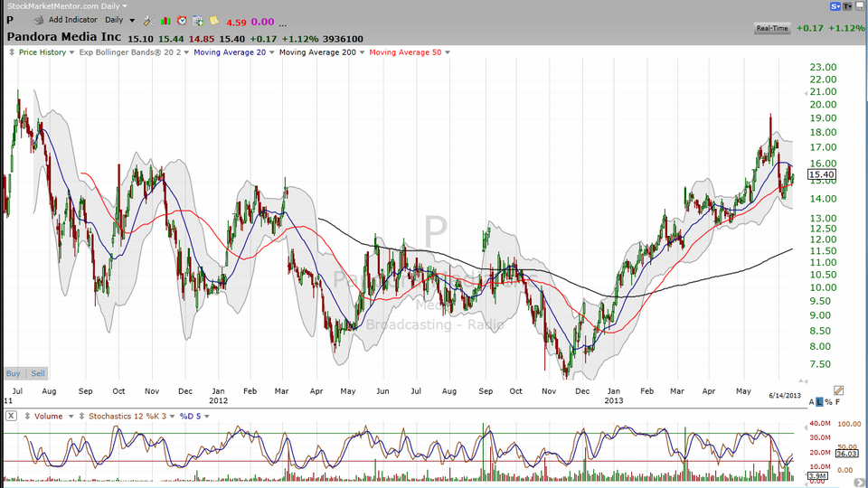
Task: Click the move handle beside Stochastics
Action: 81,416
